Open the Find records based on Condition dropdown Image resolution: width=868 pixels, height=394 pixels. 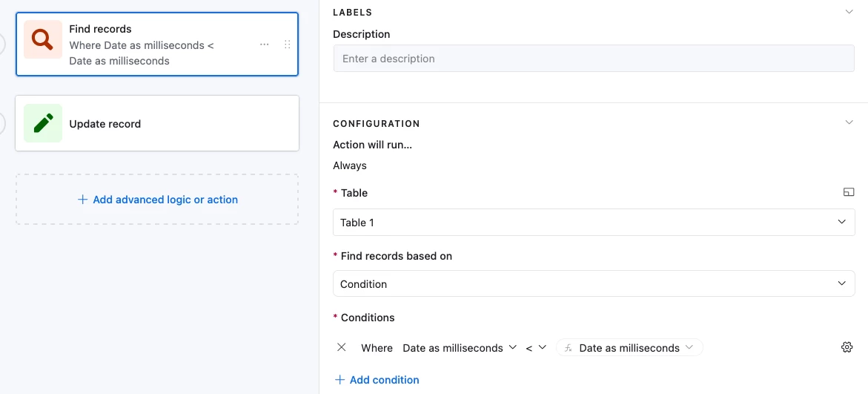(x=594, y=284)
